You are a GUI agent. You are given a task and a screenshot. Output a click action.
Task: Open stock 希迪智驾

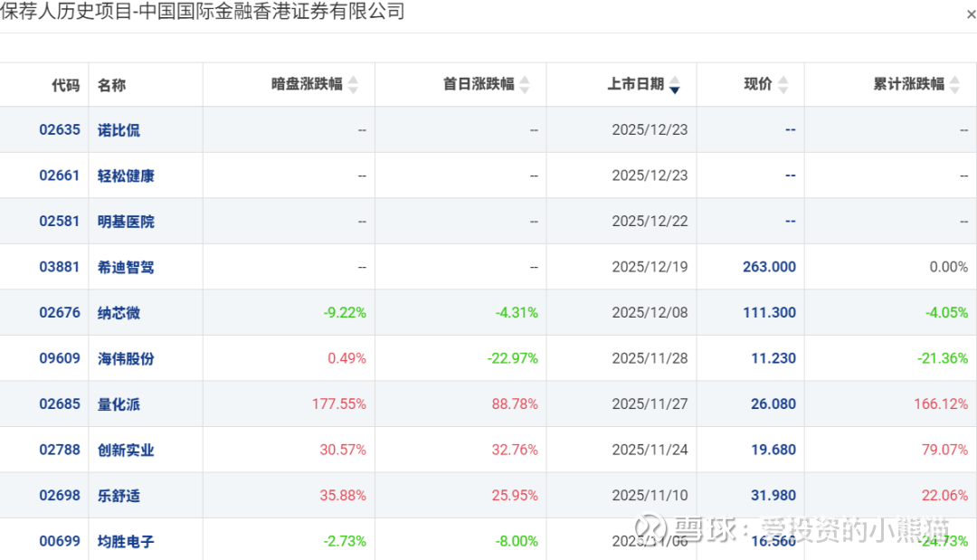[126, 267]
